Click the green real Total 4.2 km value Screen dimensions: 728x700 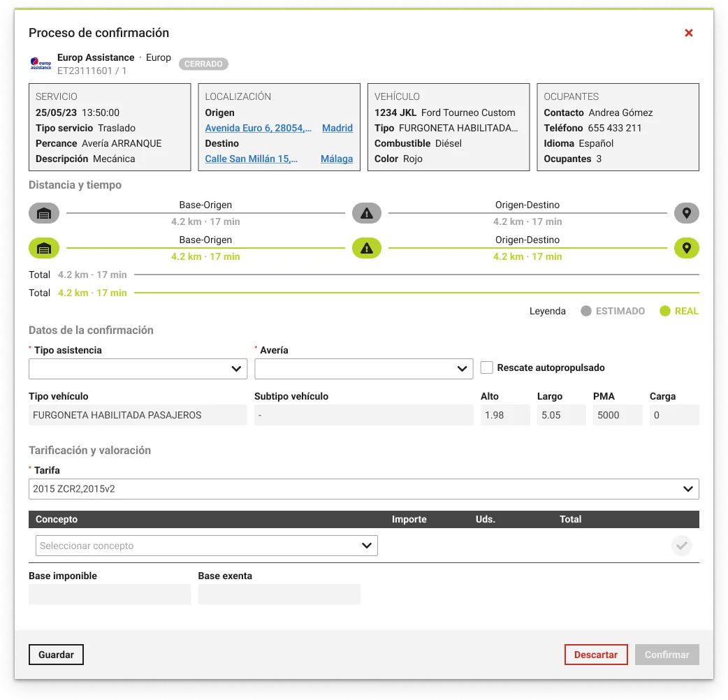coord(92,293)
